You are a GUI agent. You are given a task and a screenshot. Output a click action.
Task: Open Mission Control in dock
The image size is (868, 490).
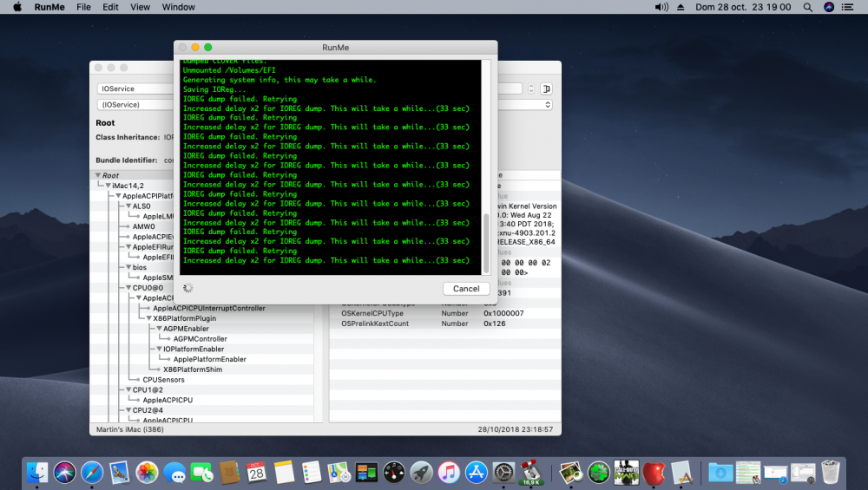366,473
